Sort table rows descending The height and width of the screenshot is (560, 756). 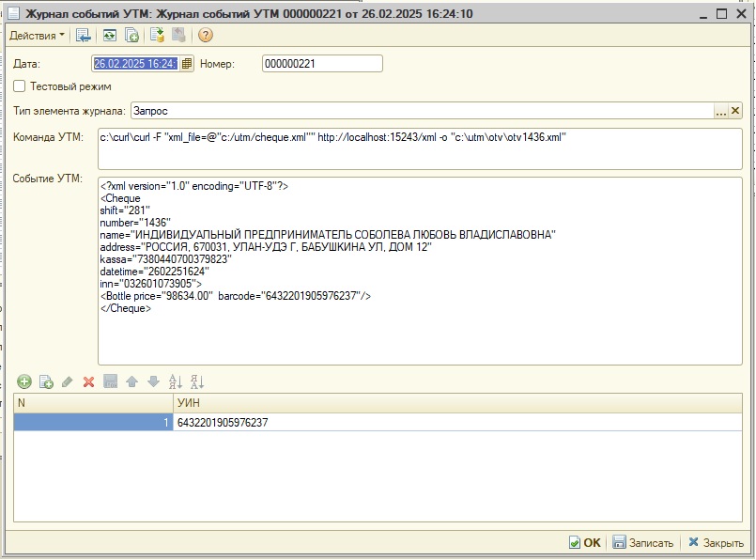click(196, 382)
